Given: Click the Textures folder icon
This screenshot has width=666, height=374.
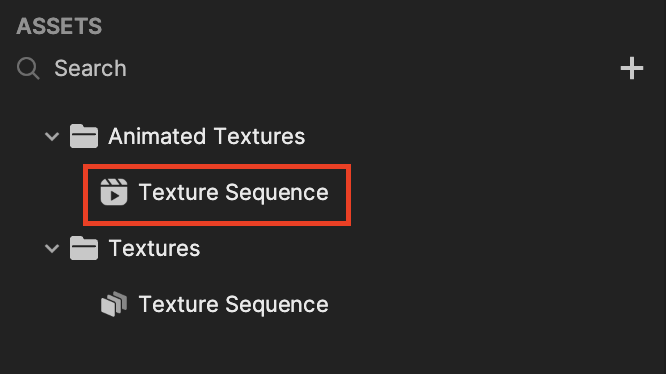Looking at the screenshot, I should (x=84, y=248).
